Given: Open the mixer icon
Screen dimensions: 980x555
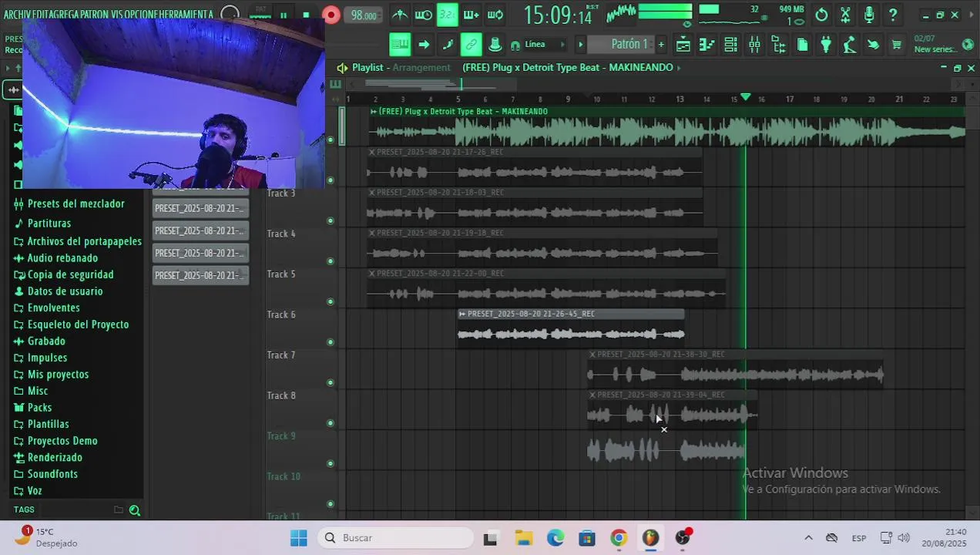Looking at the screenshot, I should [754, 45].
